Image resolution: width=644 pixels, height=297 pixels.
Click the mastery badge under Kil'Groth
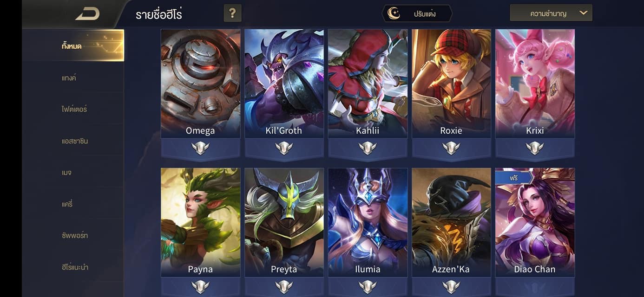point(284,148)
